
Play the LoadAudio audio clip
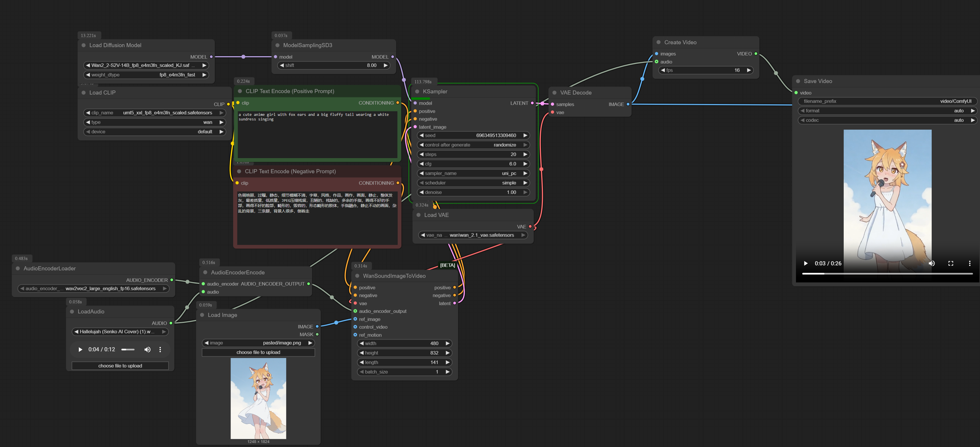pos(80,350)
